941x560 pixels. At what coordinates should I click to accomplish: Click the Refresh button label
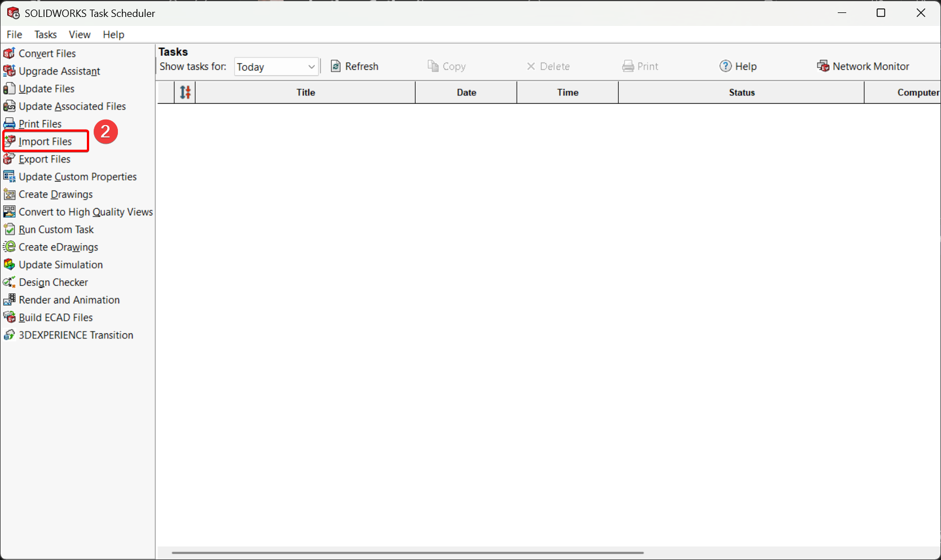[x=362, y=66]
